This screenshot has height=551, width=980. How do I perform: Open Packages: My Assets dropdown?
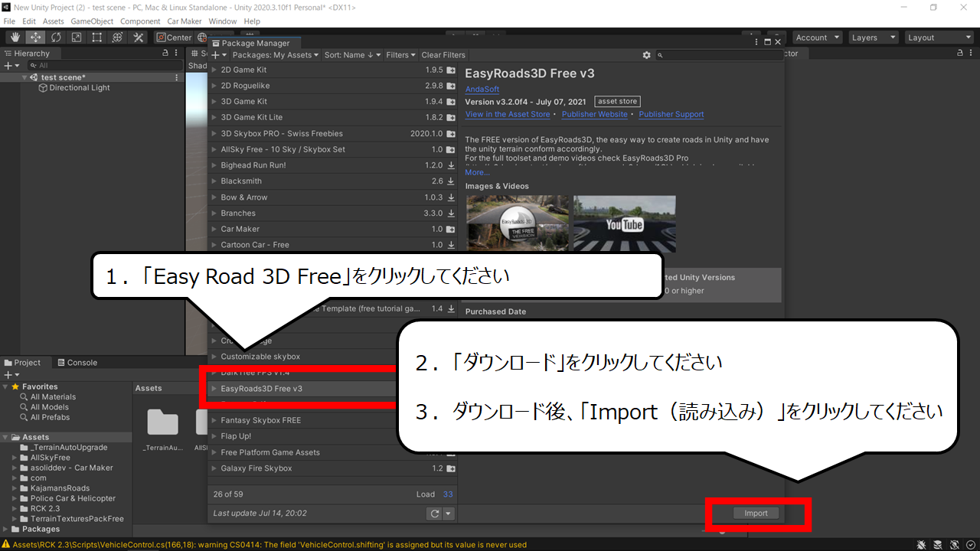click(276, 55)
